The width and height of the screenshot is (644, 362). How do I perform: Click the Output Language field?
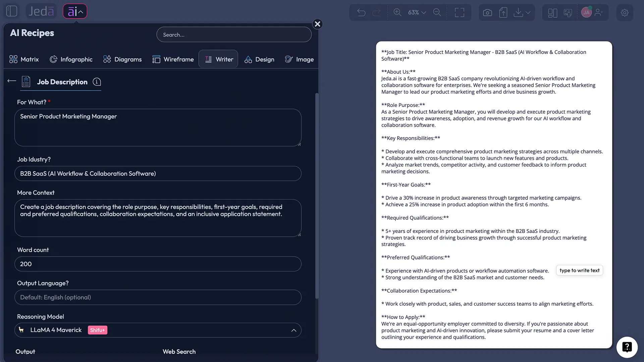158,297
